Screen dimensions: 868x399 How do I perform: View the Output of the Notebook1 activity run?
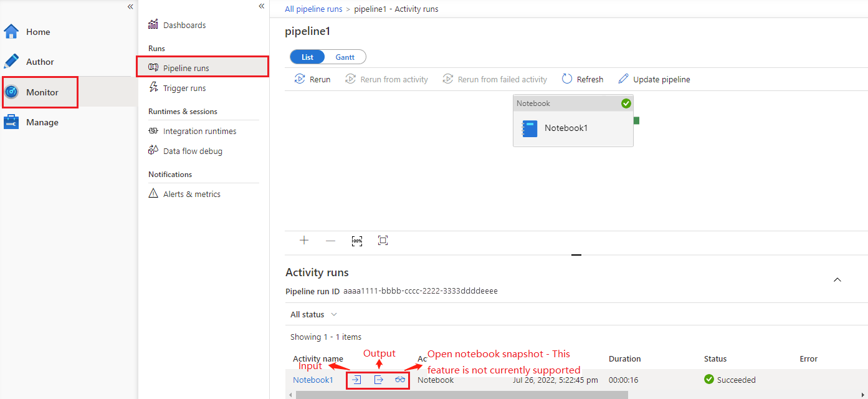click(x=378, y=379)
